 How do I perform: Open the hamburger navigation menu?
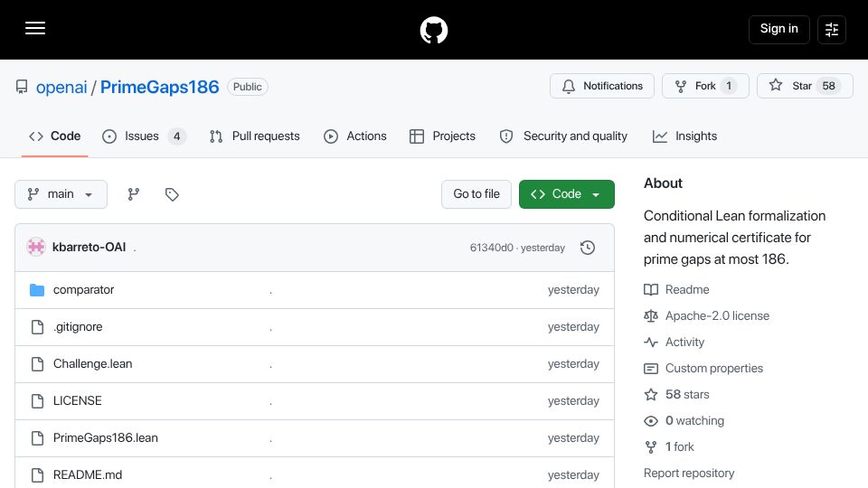35,28
